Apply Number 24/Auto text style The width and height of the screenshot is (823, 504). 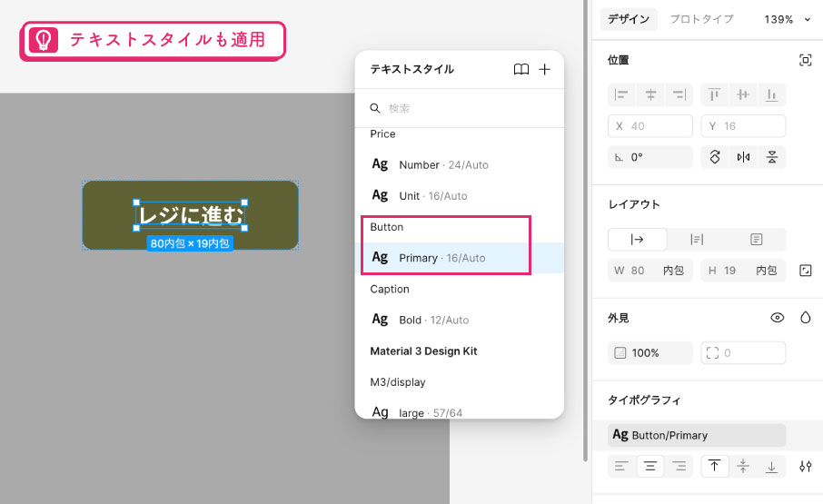pyautogui.click(x=460, y=164)
